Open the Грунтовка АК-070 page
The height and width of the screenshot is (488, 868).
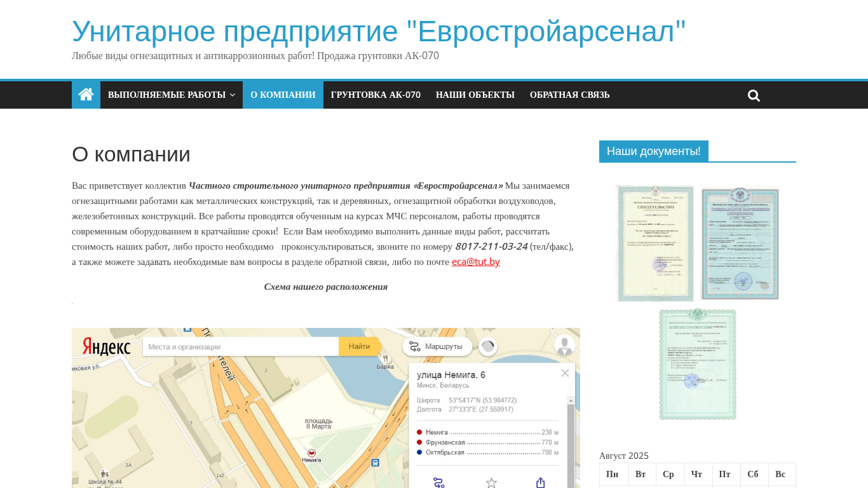coord(376,95)
